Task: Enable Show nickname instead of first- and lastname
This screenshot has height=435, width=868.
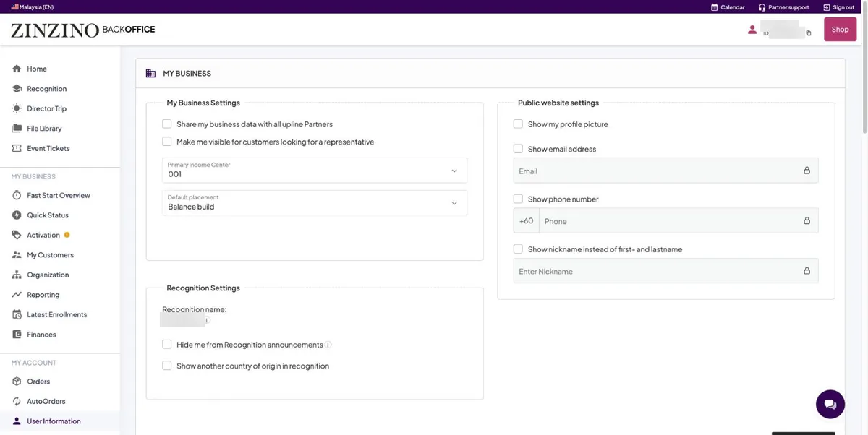Action: (x=518, y=249)
